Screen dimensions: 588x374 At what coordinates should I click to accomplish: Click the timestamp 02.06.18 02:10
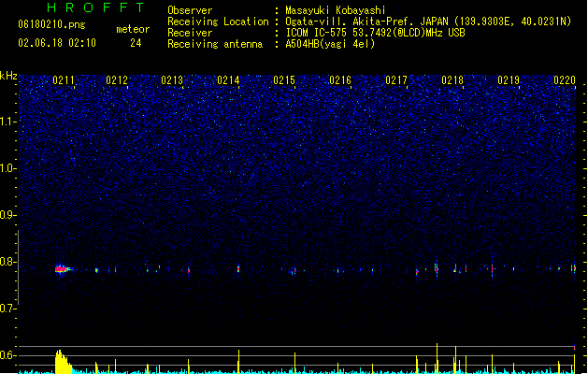(57, 43)
